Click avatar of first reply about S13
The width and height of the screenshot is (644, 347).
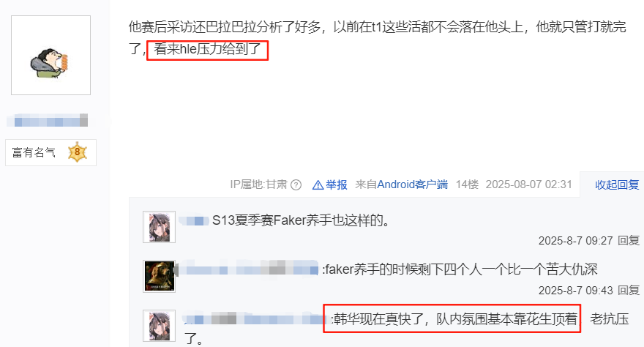pyautogui.click(x=159, y=227)
